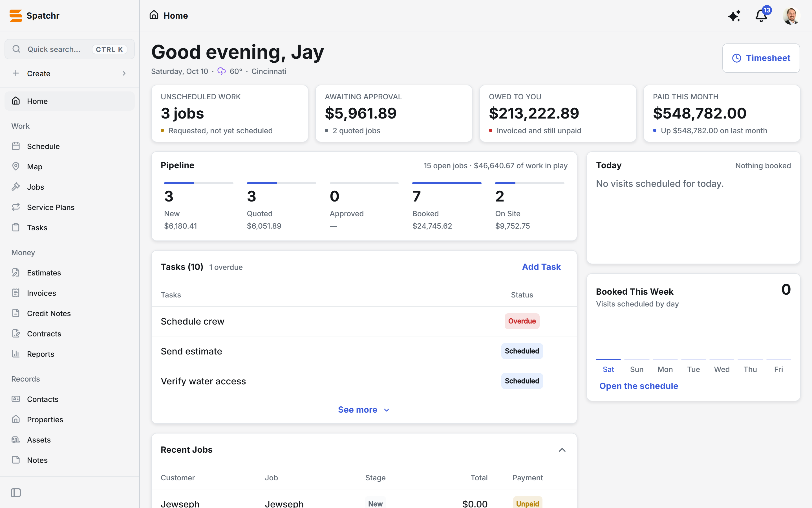This screenshot has width=812, height=508.
Task: Open Credit Notes page
Action: (69, 314)
